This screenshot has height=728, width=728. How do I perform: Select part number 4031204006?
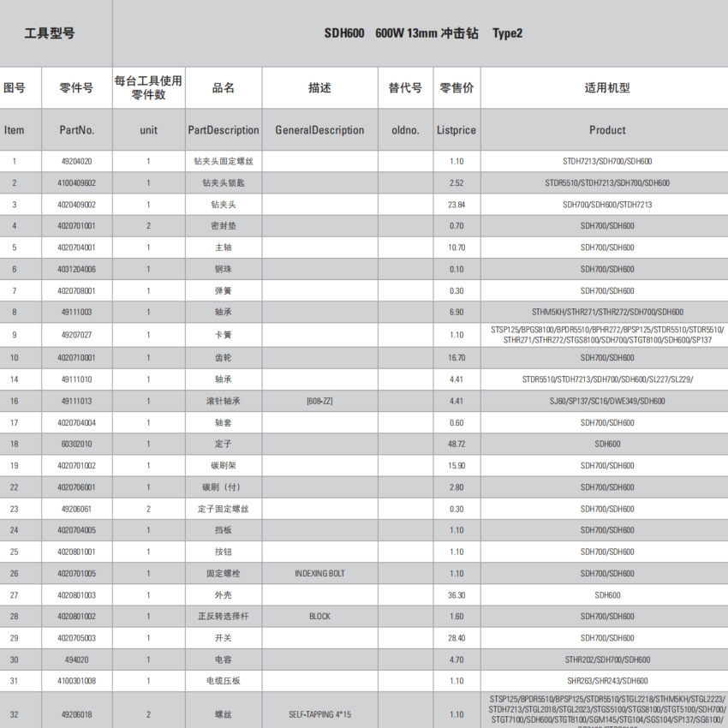point(76,269)
